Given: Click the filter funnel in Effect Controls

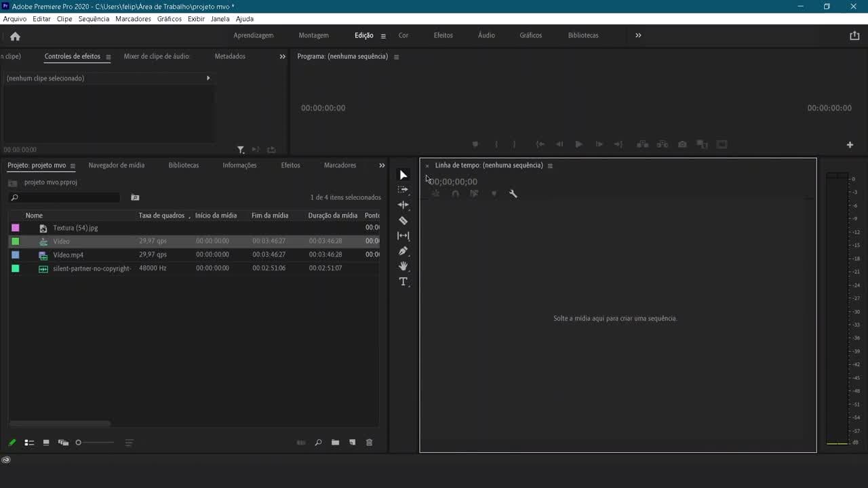Looking at the screenshot, I should point(241,150).
